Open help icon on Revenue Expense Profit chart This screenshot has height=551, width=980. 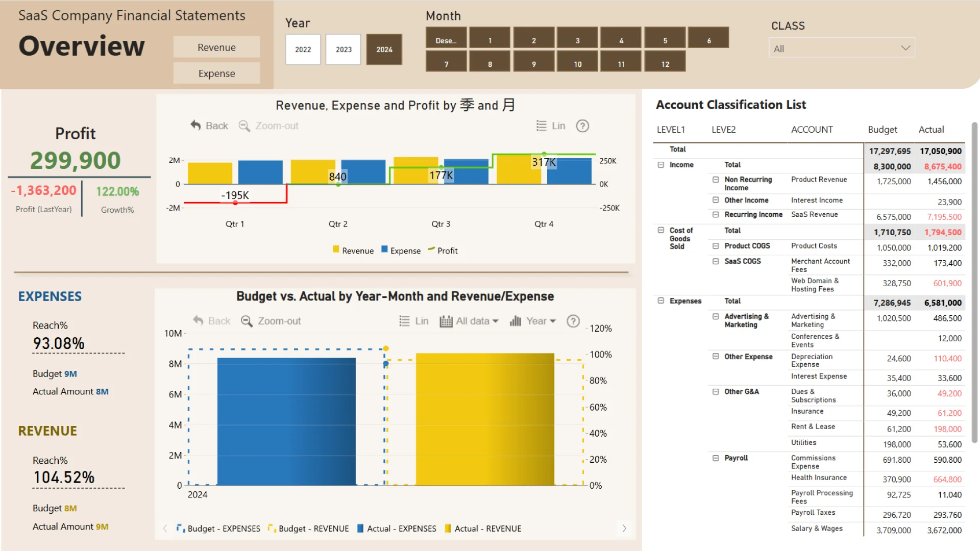pos(582,126)
